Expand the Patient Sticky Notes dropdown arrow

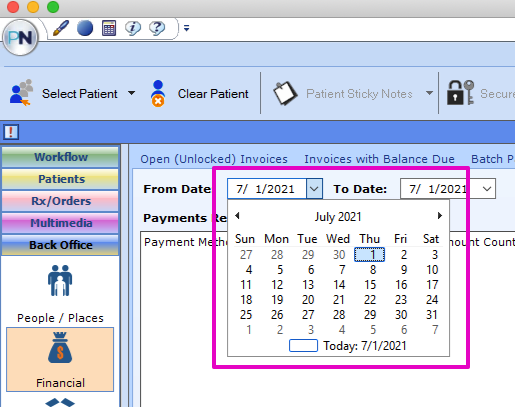[430, 93]
